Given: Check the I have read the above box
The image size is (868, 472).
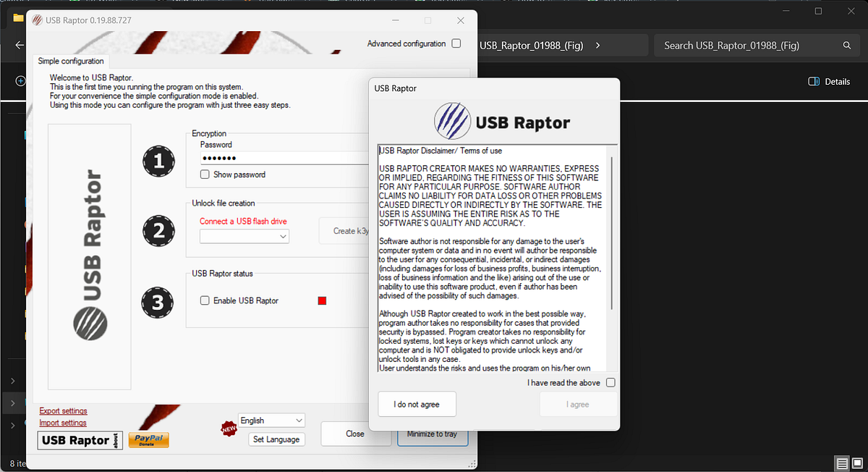Looking at the screenshot, I should coord(610,382).
